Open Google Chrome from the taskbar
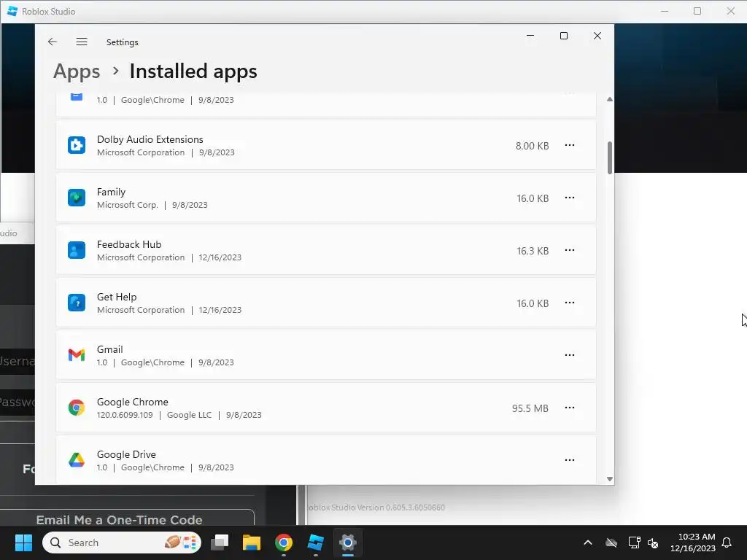747x560 pixels. tap(284, 542)
